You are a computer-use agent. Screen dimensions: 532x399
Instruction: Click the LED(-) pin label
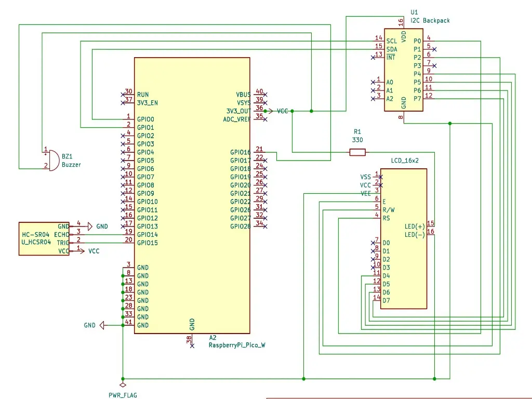[415, 235]
